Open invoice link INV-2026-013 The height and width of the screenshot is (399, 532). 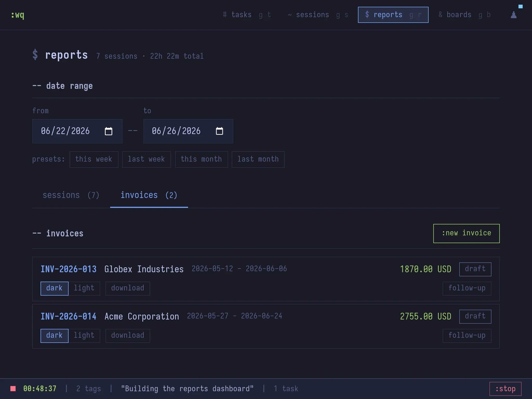pos(69,269)
